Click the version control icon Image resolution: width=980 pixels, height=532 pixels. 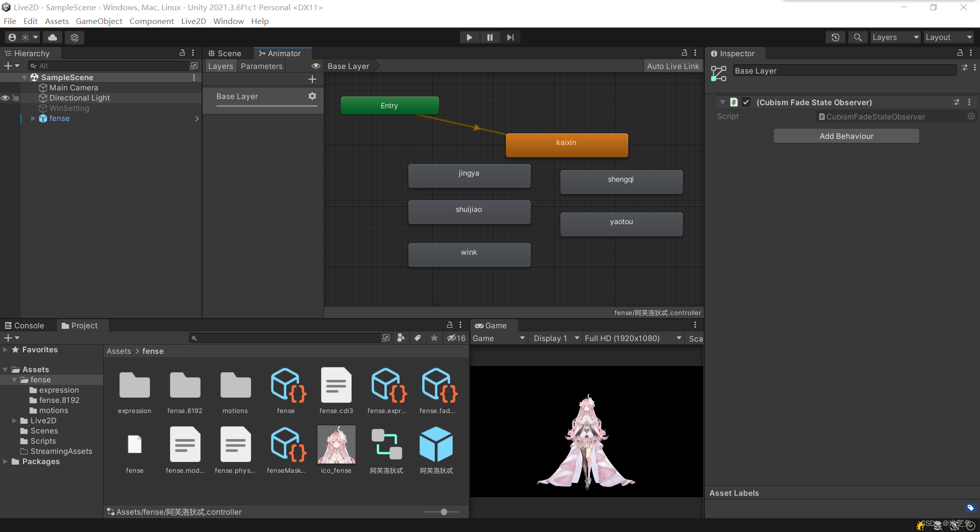[x=75, y=37]
